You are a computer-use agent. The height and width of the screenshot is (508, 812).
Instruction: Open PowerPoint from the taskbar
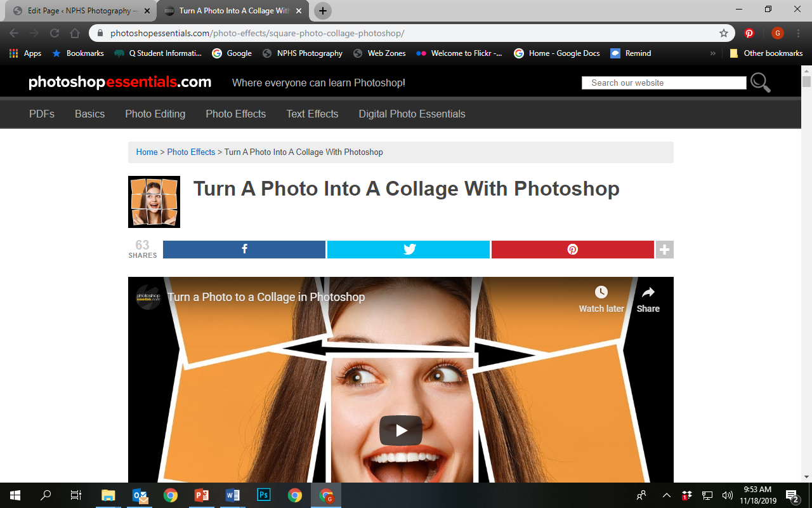[202, 495]
